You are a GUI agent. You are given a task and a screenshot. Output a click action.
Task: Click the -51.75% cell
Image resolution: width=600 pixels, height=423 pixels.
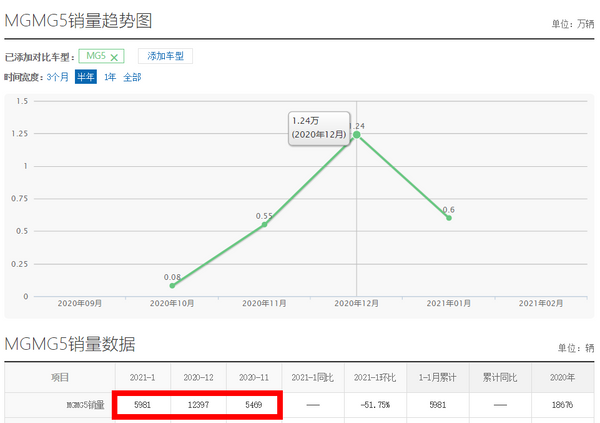coord(375,405)
